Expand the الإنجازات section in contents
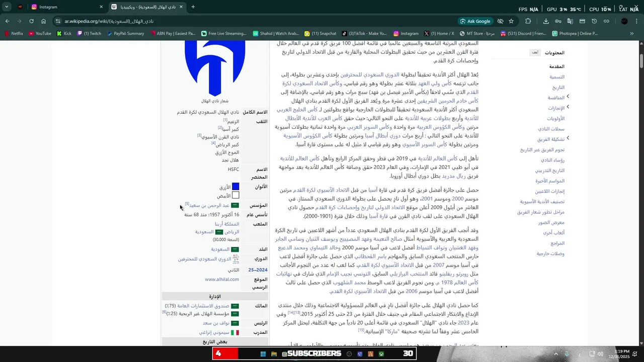The image size is (644, 362). pos(568,107)
